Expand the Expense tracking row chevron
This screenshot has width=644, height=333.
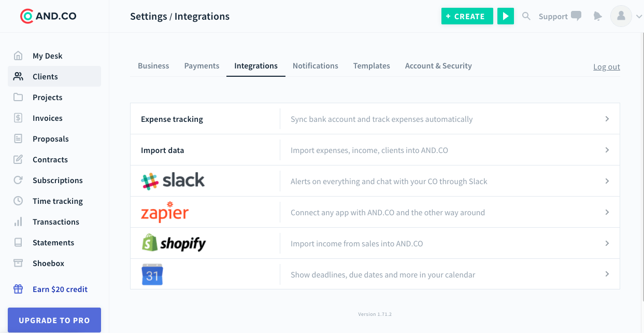[x=607, y=119]
